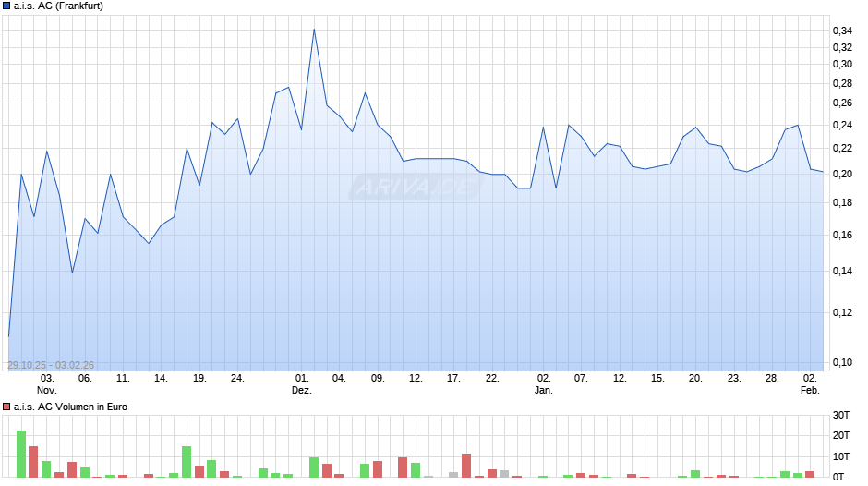Click the 0,16 price axis label
This screenshot has width=868, height=486.
click(842, 235)
